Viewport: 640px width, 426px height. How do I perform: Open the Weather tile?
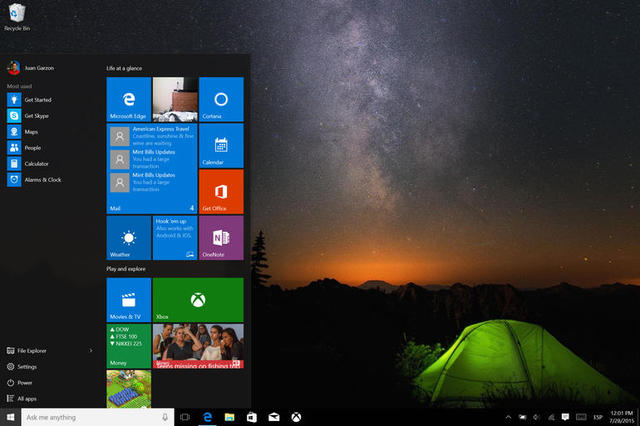click(x=129, y=238)
